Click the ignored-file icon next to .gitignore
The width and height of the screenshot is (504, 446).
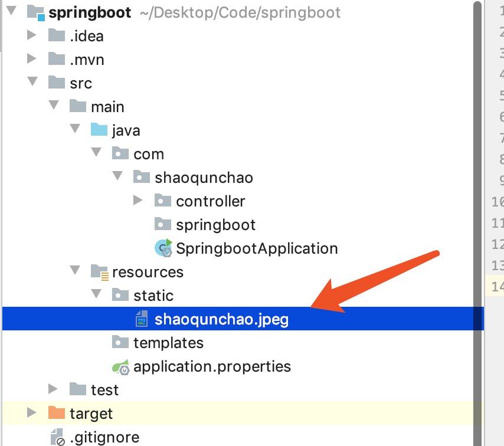pyautogui.click(x=58, y=437)
